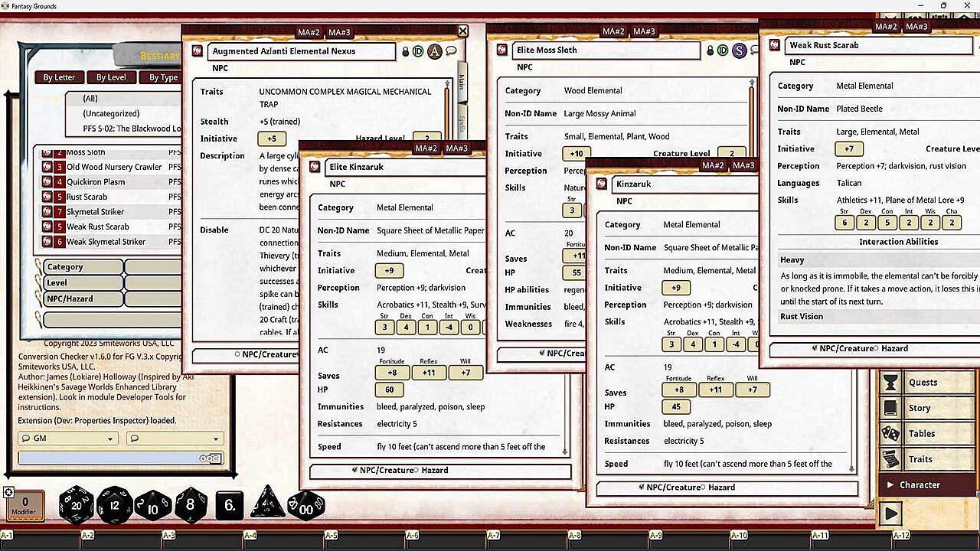
Task: Open the Traits sidebar button
Action: point(927,459)
